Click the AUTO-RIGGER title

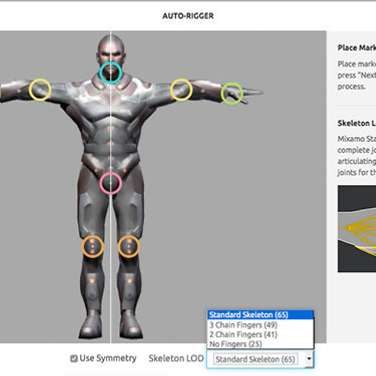[188, 16]
